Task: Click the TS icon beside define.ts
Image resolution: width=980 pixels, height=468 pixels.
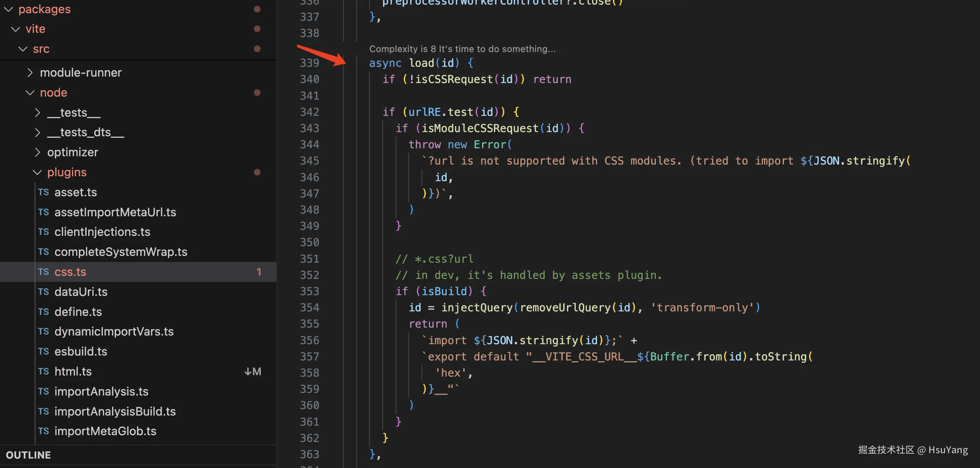Action: click(x=43, y=312)
